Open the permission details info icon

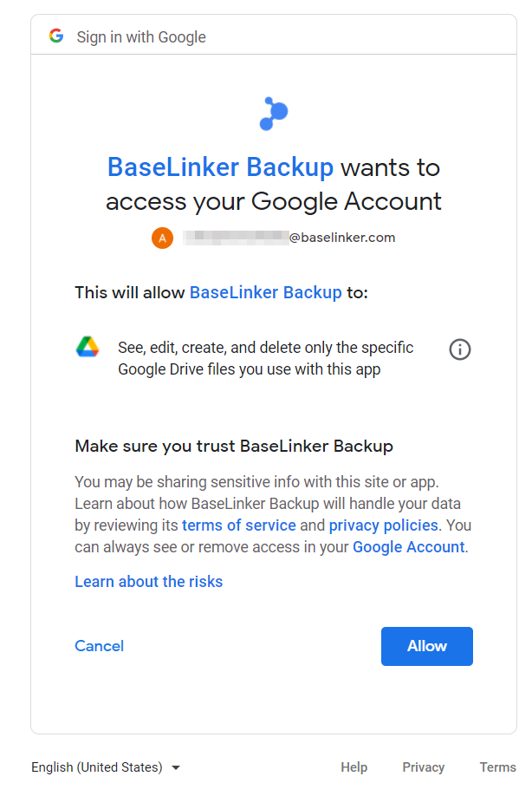[460, 349]
